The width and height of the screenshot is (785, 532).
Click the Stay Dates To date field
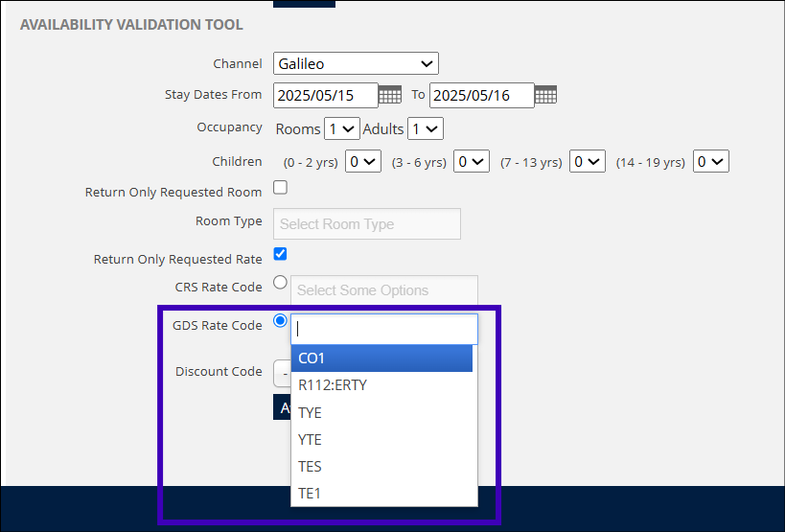481,95
